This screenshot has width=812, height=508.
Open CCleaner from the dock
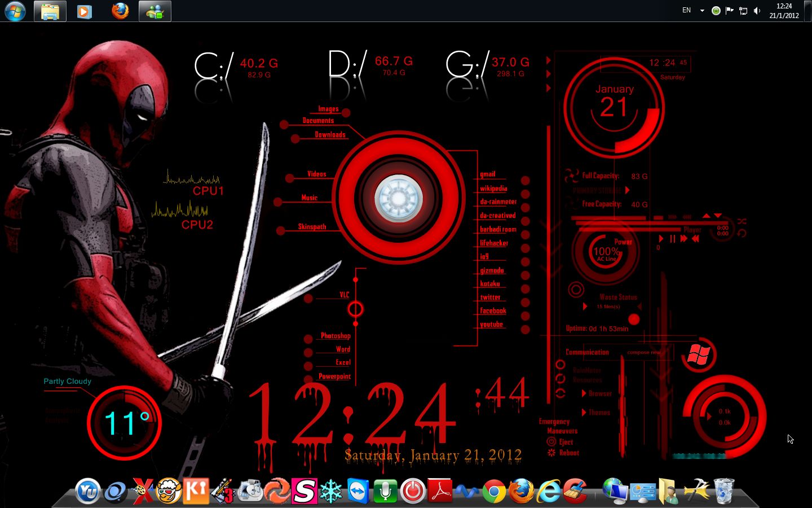click(575, 491)
